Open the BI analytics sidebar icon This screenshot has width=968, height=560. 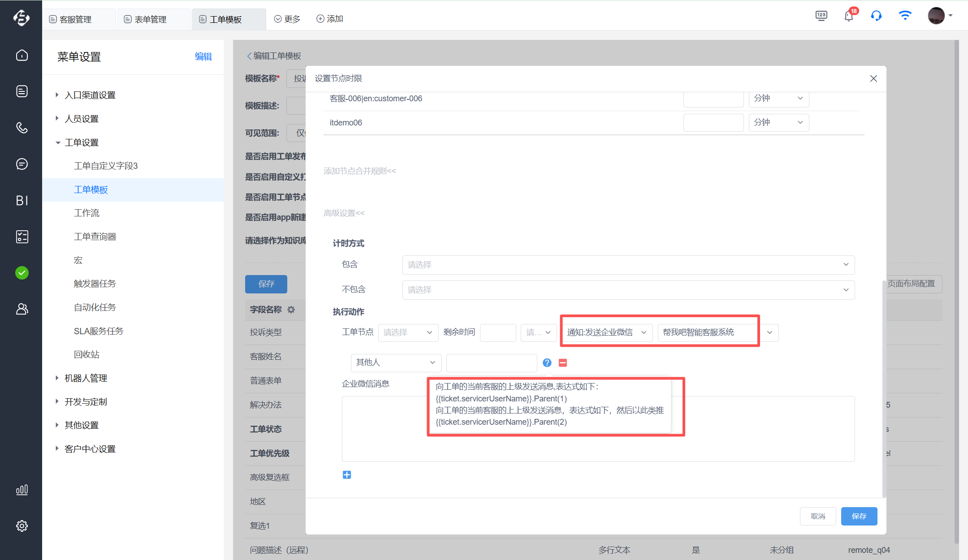pyautogui.click(x=22, y=200)
